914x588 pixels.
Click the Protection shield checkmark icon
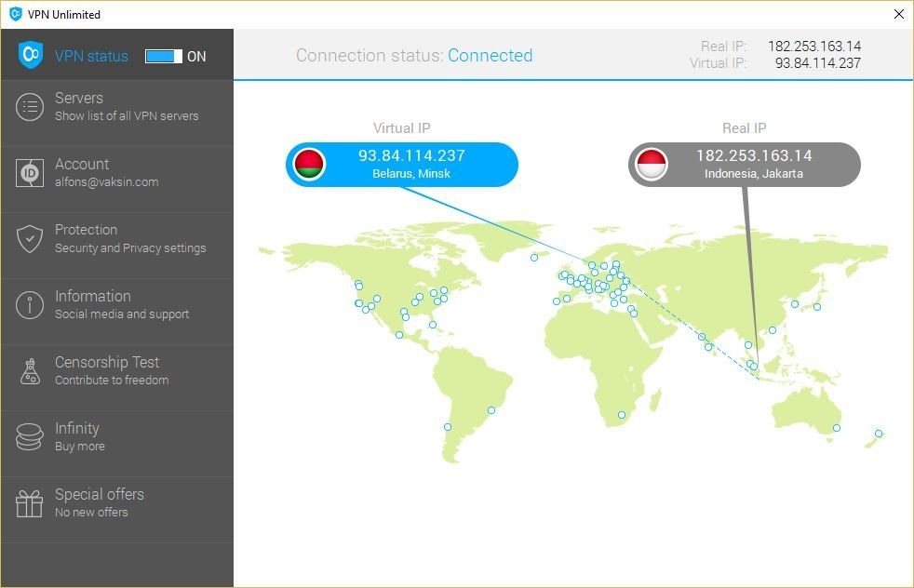click(x=30, y=239)
